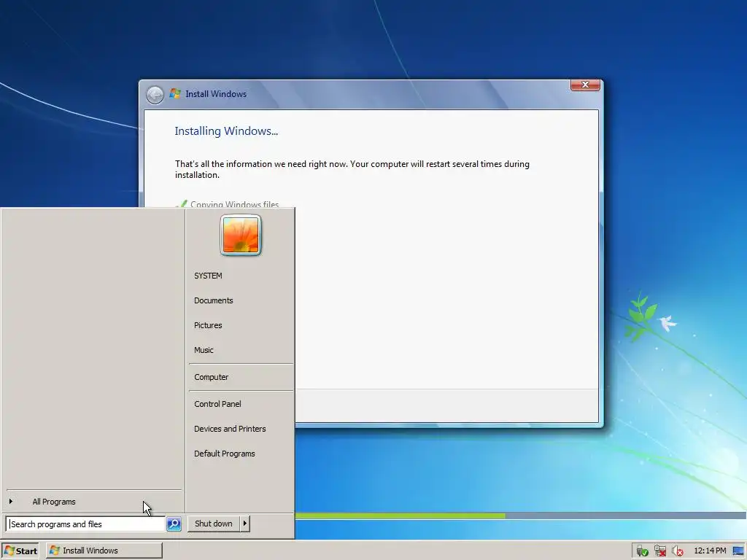This screenshot has width=747, height=560.
Task: Click the muted volume tray icon
Action: click(677, 551)
